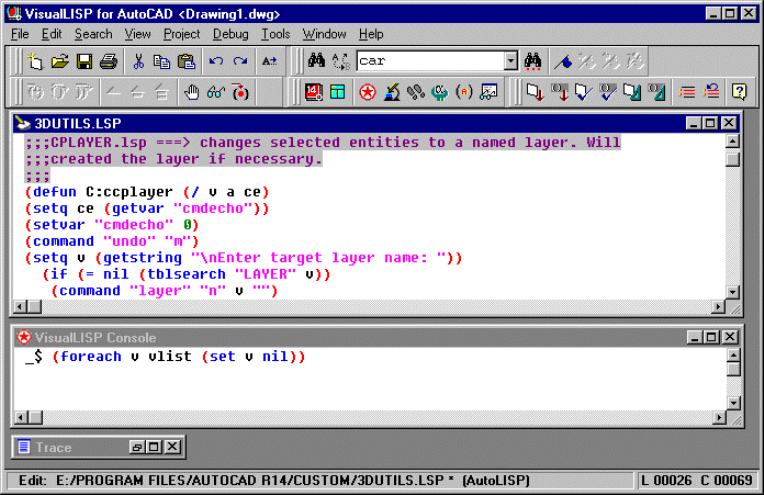Restore the minimized Trace window
Image resolution: width=764 pixels, height=495 pixels.
(x=137, y=447)
